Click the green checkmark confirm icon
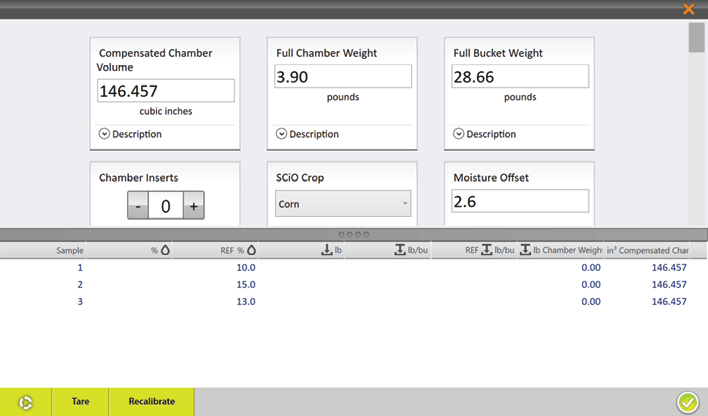This screenshot has height=416, width=708. [x=687, y=402]
